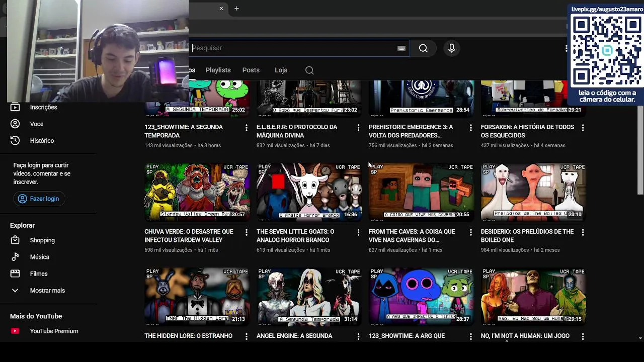Click the Explorar heading
This screenshot has width=644, height=362.
pos(22,226)
